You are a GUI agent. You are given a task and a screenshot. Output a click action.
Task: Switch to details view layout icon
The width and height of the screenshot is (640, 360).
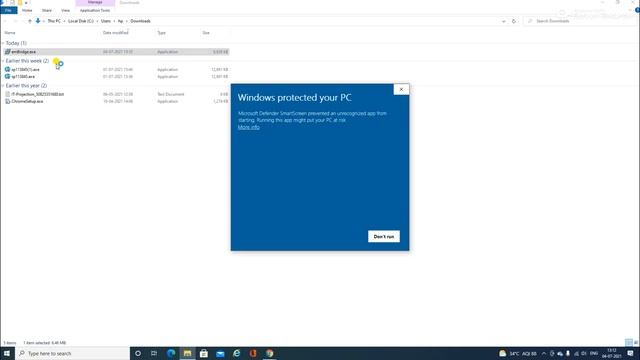point(629,342)
